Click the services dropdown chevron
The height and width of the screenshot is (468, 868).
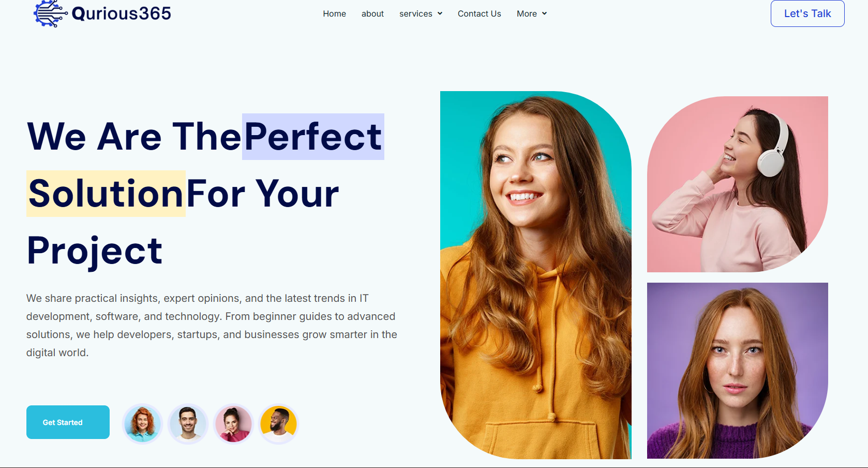[440, 13]
